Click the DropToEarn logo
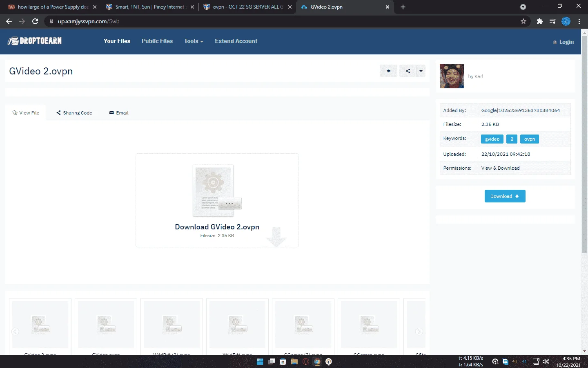 tap(35, 41)
